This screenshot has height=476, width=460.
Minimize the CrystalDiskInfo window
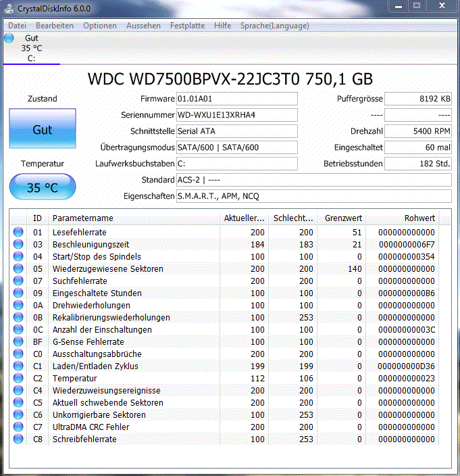click(x=399, y=6)
